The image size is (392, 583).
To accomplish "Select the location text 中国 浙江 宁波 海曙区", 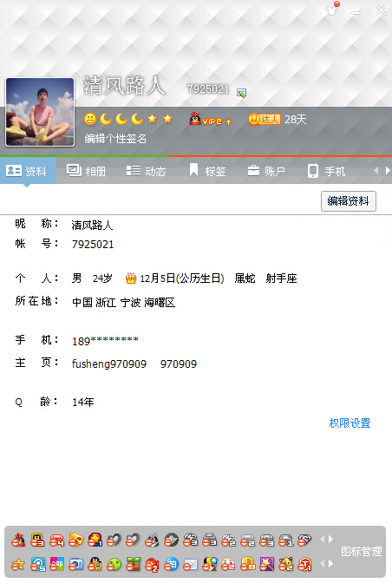I will coord(123,302).
